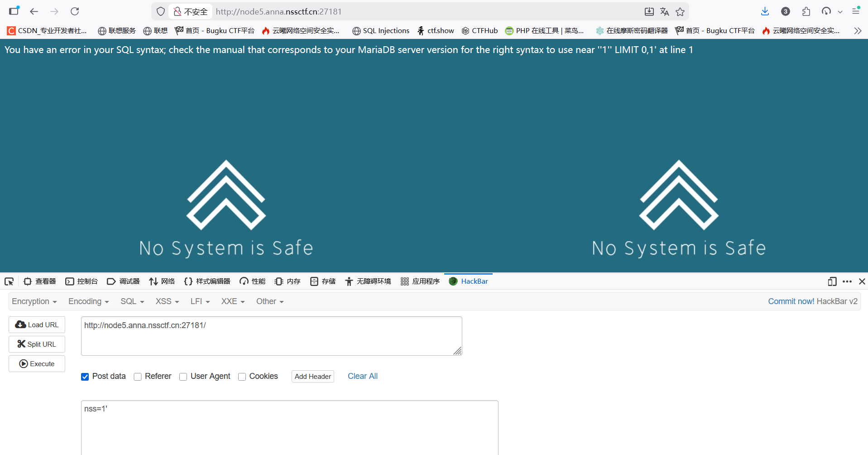This screenshot has height=455, width=868.
Task: Switch to the 存储 storage tab
Action: click(323, 281)
